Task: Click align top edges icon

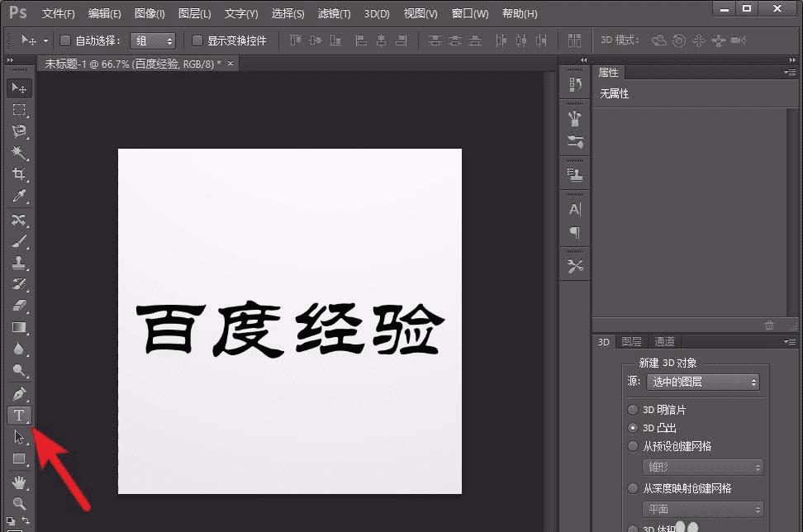Action: click(296, 40)
